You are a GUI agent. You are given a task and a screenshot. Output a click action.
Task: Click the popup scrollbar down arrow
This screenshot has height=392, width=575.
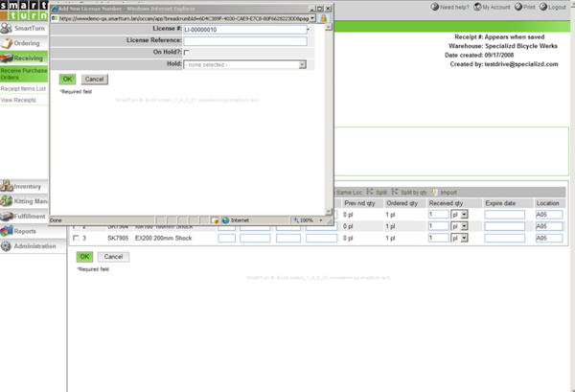(329, 212)
